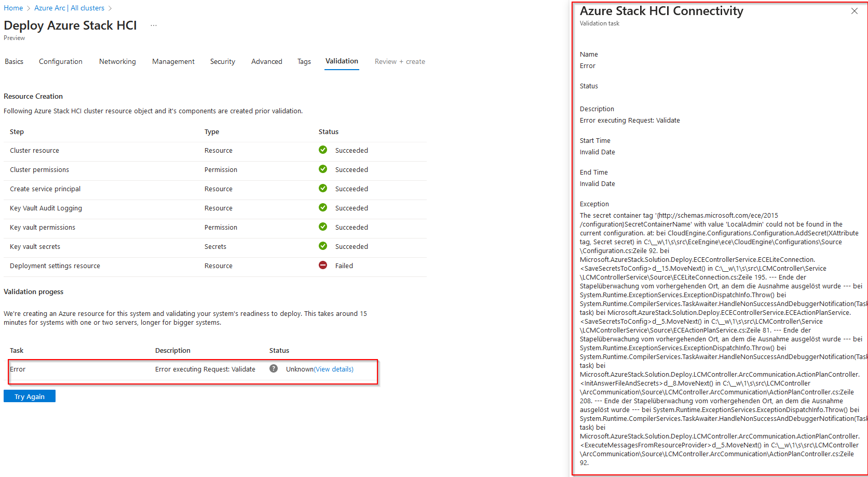The width and height of the screenshot is (868, 477).
Task: Click the Succeeded check icon for Cluster resource
Action: [x=323, y=150]
